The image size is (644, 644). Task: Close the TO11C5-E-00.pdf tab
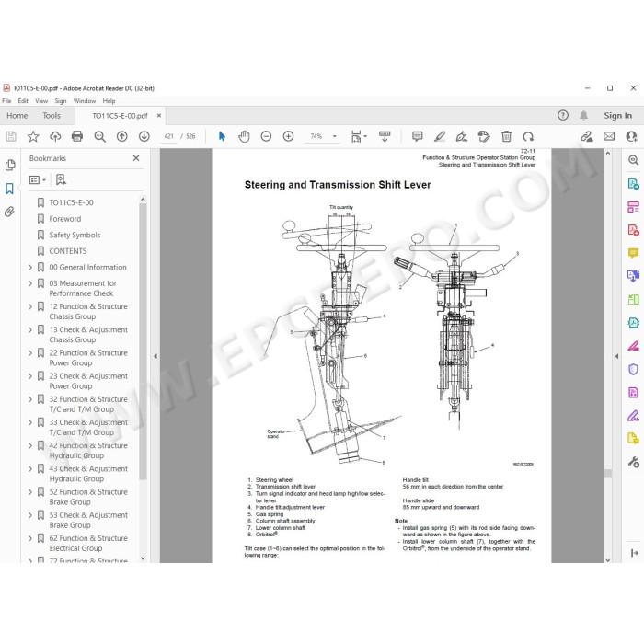point(159,116)
